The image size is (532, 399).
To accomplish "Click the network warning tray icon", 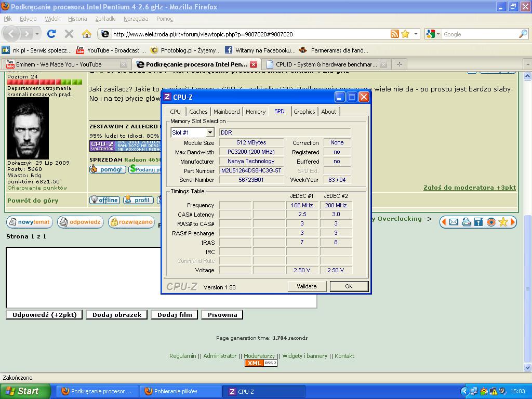I will coord(493,391).
